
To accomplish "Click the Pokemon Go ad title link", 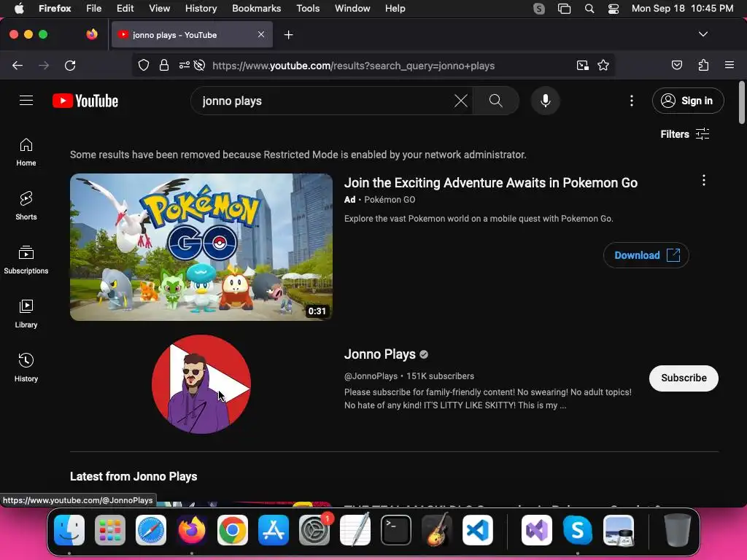I will (491, 183).
